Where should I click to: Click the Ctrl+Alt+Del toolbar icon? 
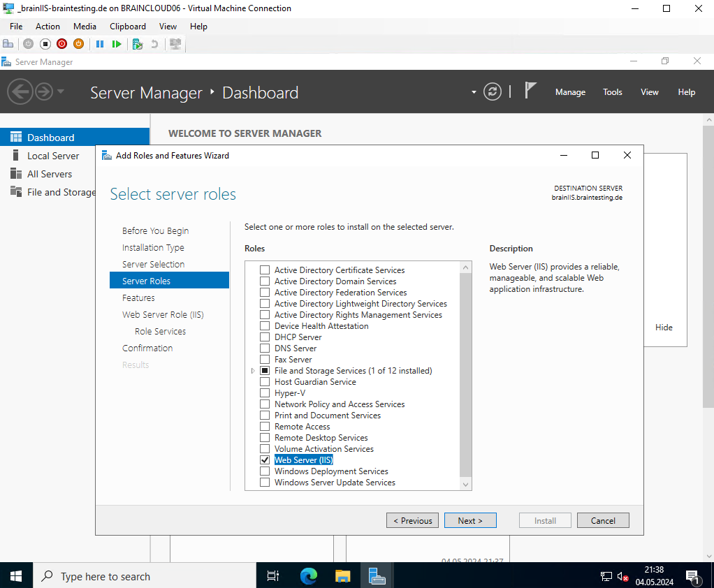point(8,44)
